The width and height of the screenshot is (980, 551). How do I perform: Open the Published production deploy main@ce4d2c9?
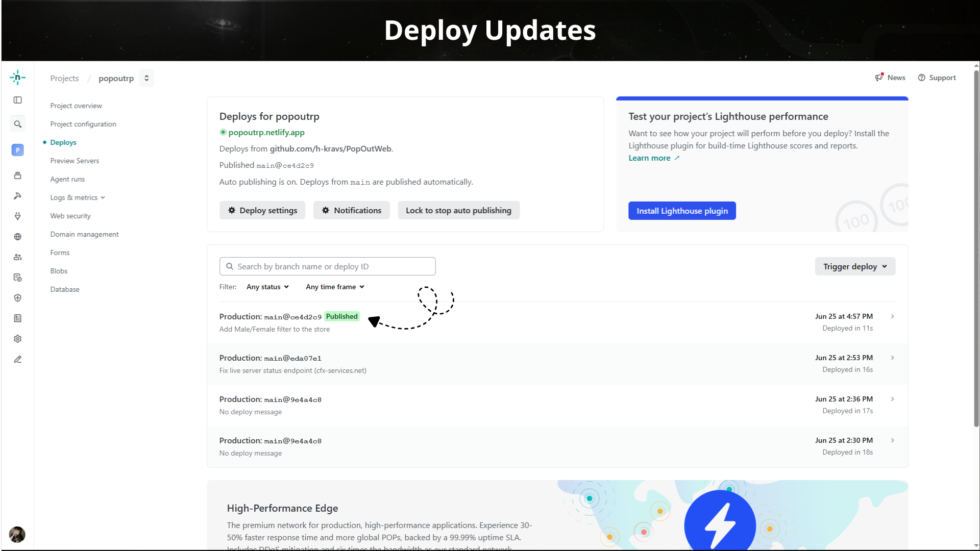(557, 322)
